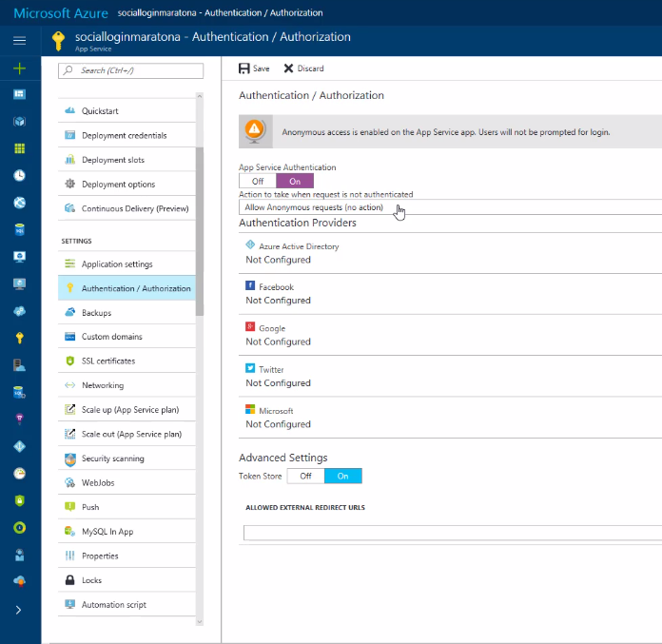The height and width of the screenshot is (644, 662).
Task: Click the orange warning alert icon
Action: pos(255,130)
